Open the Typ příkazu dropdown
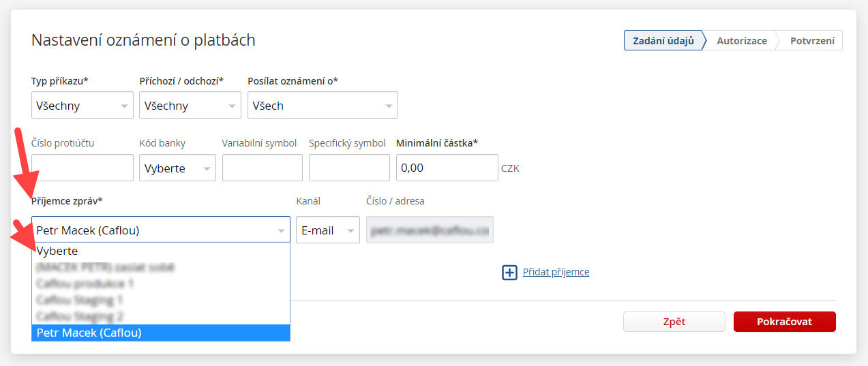This screenshot has height=366, width=868. coord(82,106)
